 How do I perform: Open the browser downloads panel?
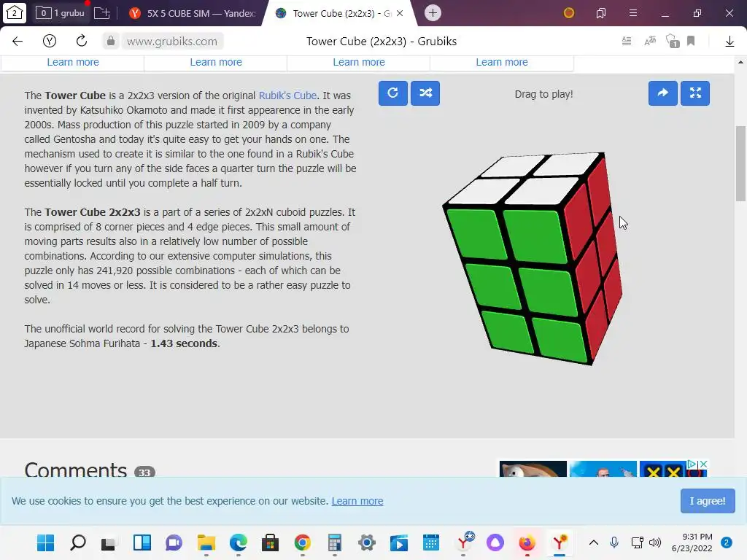point(729,42)
